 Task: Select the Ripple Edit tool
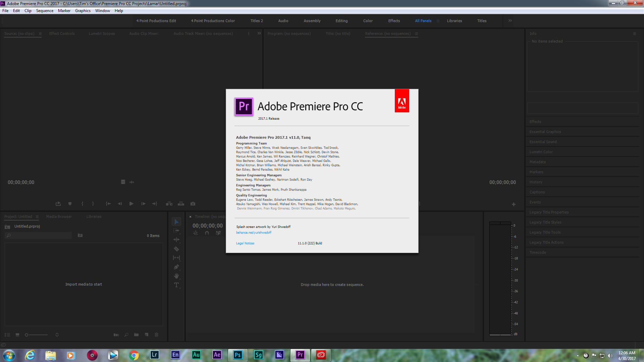176,240
